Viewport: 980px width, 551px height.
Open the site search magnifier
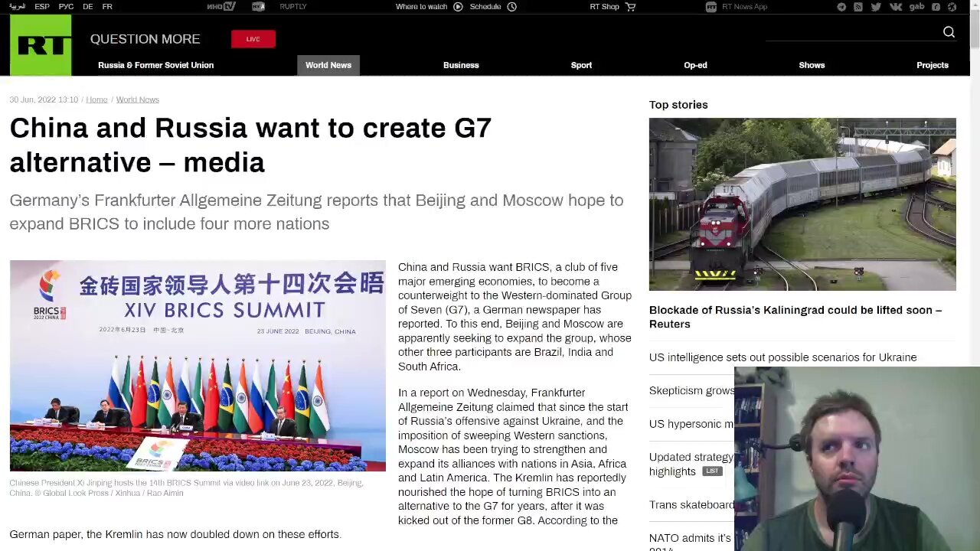(x=949, y=31)
